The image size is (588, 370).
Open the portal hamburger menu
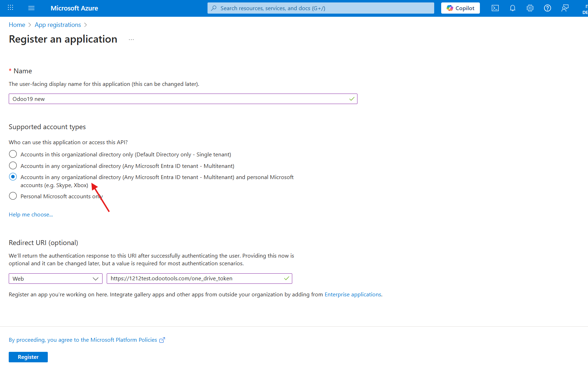[31, 8]
